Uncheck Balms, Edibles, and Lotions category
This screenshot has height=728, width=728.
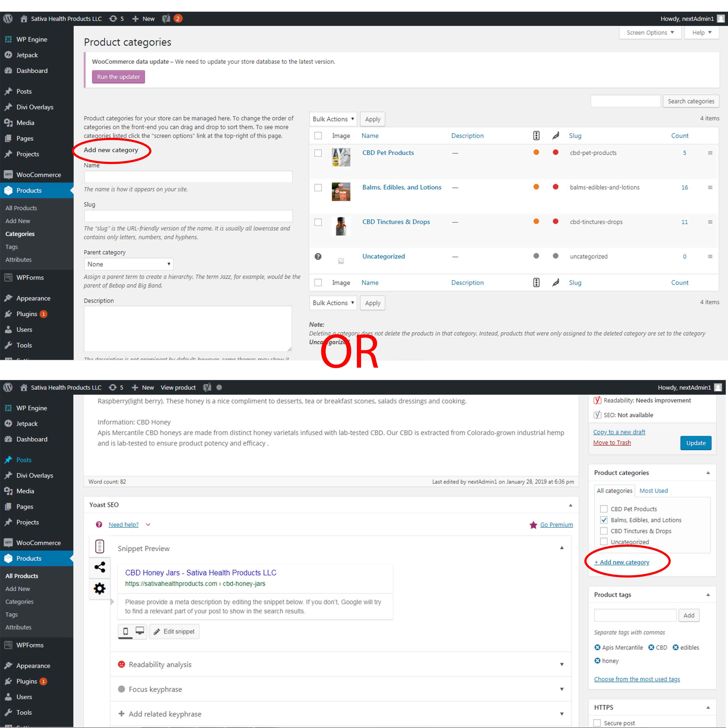(604, 520)
